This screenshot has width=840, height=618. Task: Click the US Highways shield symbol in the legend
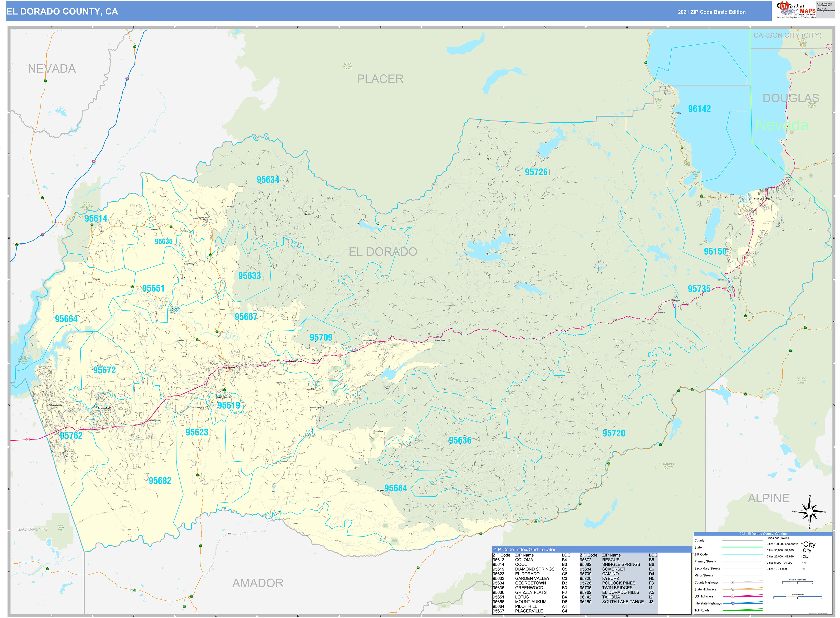(733, 596)
